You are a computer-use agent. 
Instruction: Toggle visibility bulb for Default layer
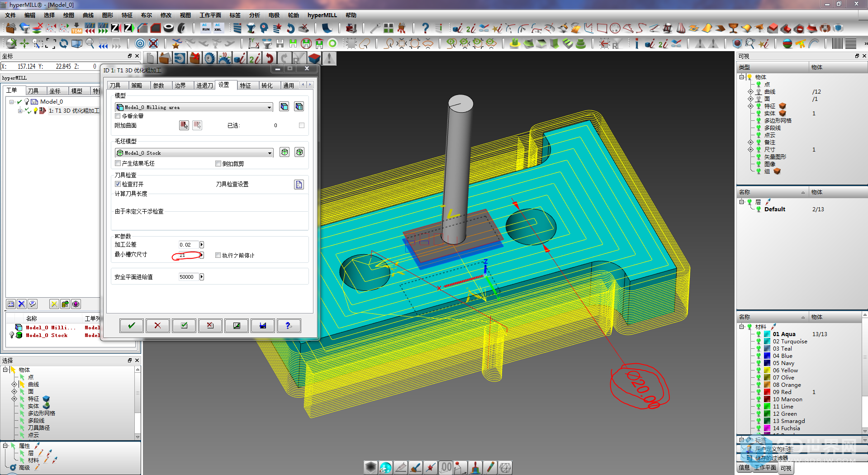pos(759,209)
